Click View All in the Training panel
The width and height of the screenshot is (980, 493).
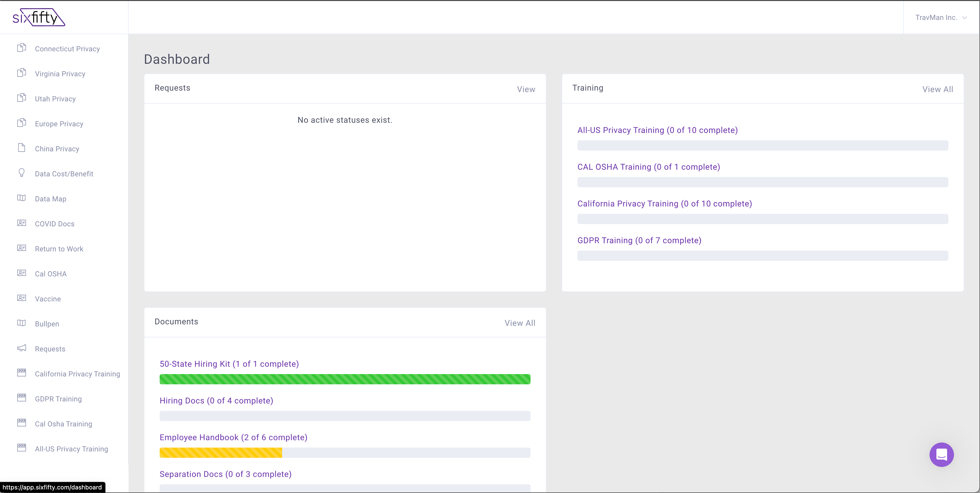937,89
